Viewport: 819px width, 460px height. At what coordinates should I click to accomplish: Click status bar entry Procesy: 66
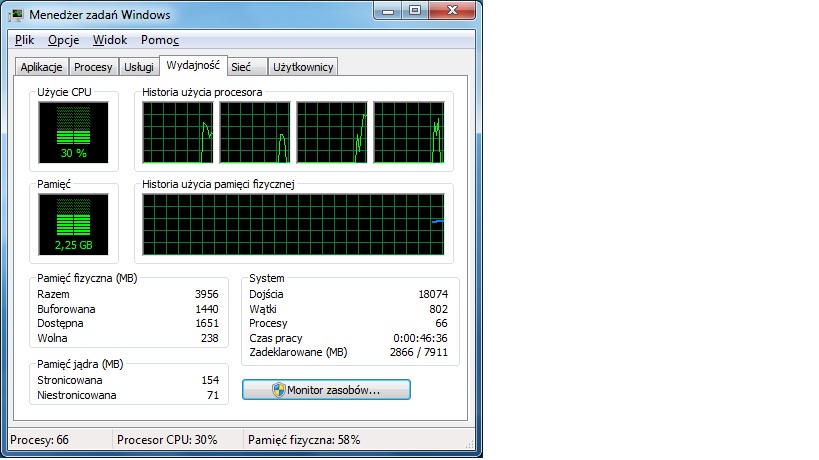tap(40, 440)
